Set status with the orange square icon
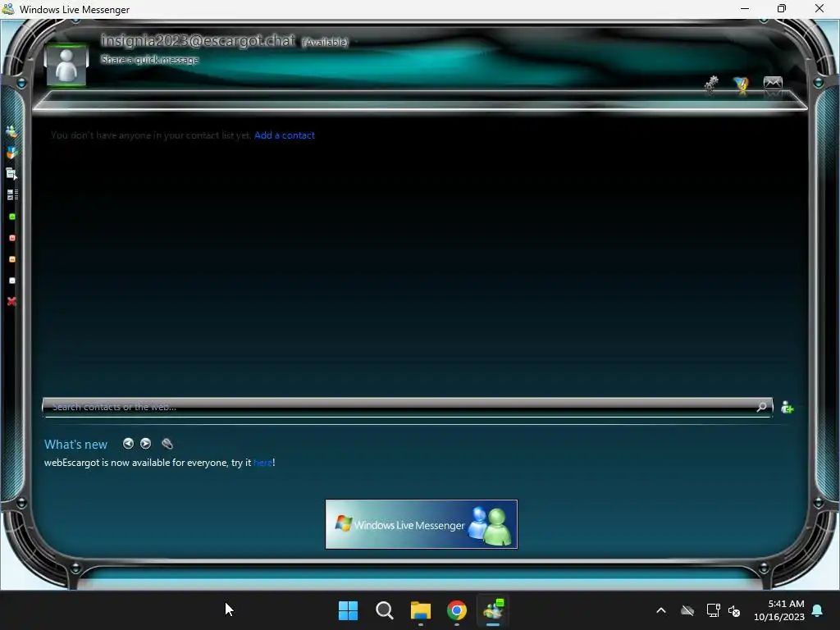This screenshot has width=840, height=630. coord(12,259)
